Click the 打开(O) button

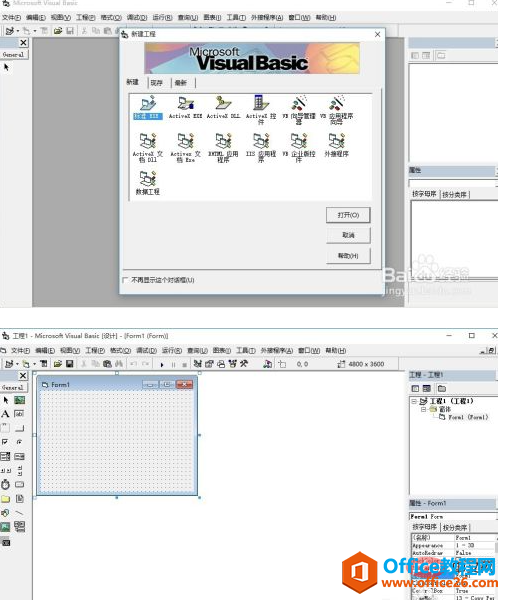click(348, 215)
